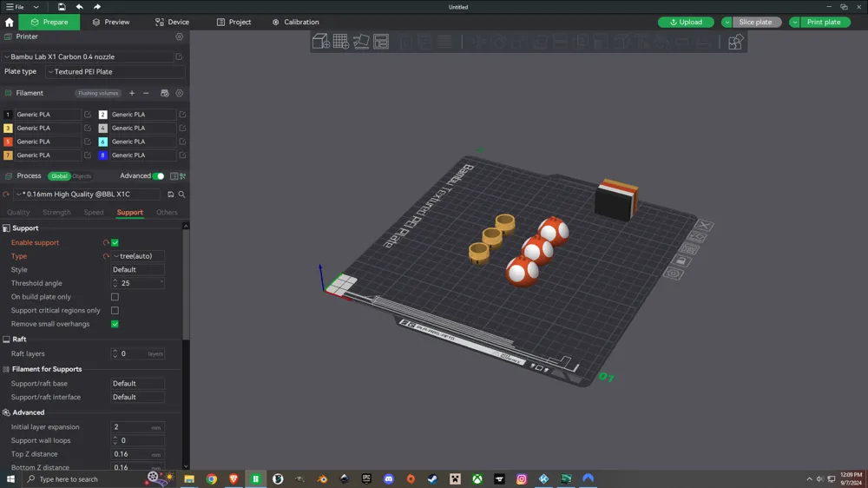Select the Global process mode
Image resolution: width=868 pixels, height=488 pixels.
pyautogui.click(x=59, y=176)
